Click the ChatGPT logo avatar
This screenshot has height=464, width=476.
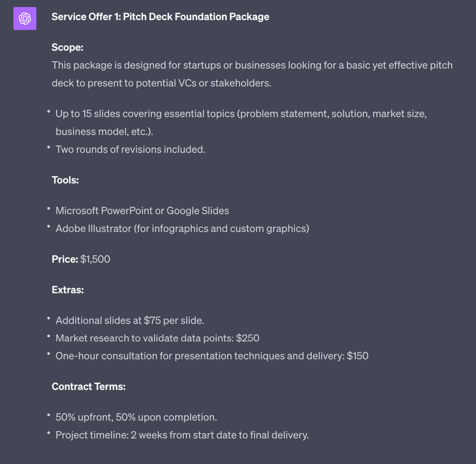click(x=25, y=18)
